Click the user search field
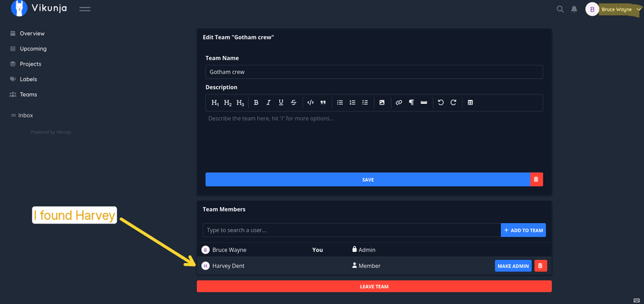 (352, 230)
